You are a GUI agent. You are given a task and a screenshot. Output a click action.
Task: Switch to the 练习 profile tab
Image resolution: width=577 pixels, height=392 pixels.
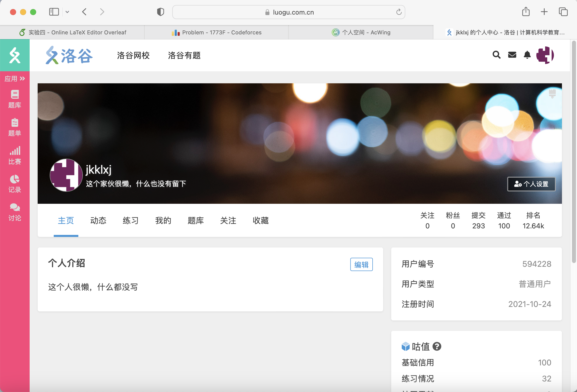[x=131, y=221]
